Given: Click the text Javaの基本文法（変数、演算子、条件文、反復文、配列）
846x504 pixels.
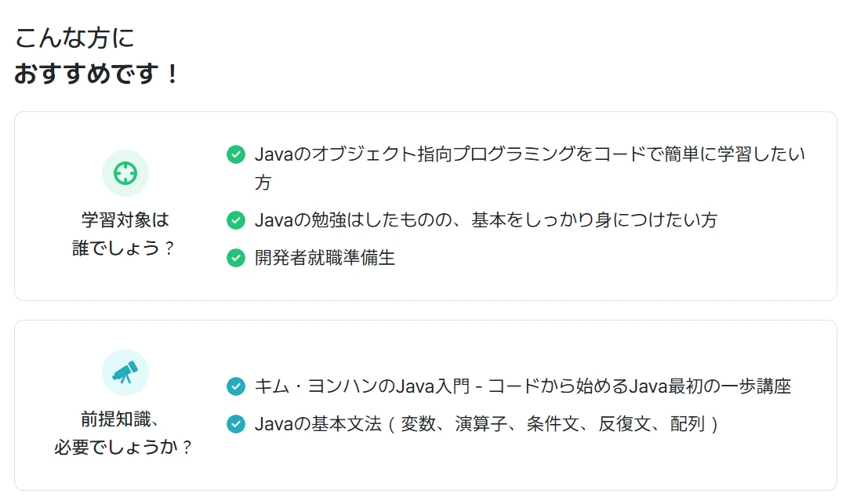Looking at the screenshot, I should click(x=487, y=424).
